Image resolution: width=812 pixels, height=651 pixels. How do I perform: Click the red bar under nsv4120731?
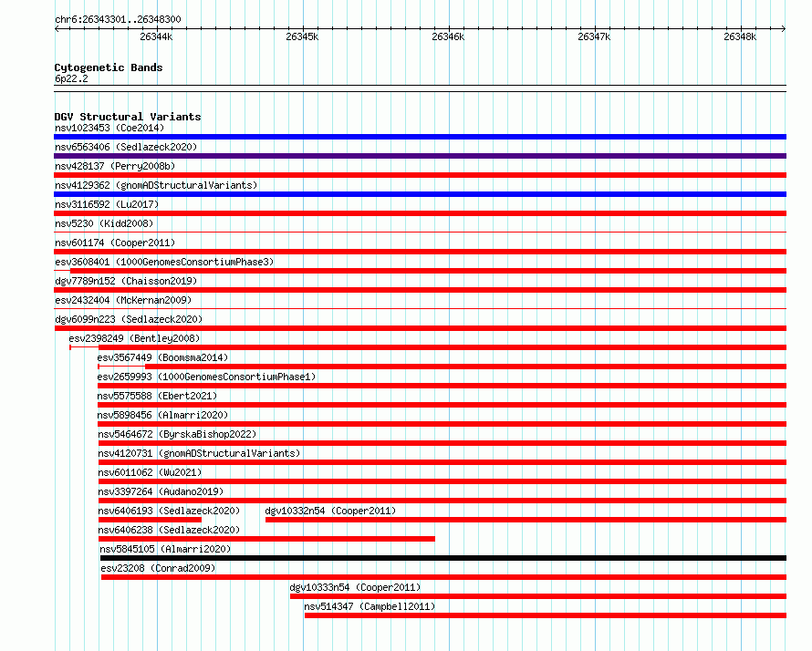[442, 462]
